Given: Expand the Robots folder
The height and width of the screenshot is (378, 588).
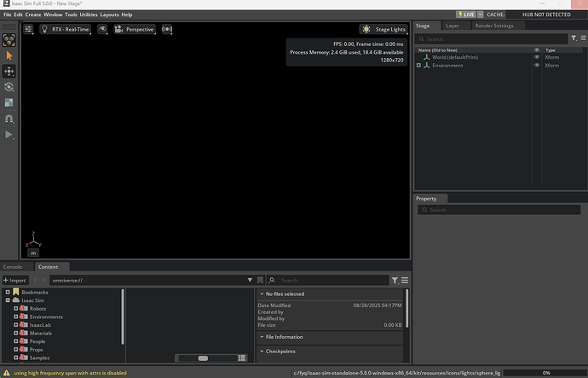Looking at the screenshot, I should click(15, 309).
